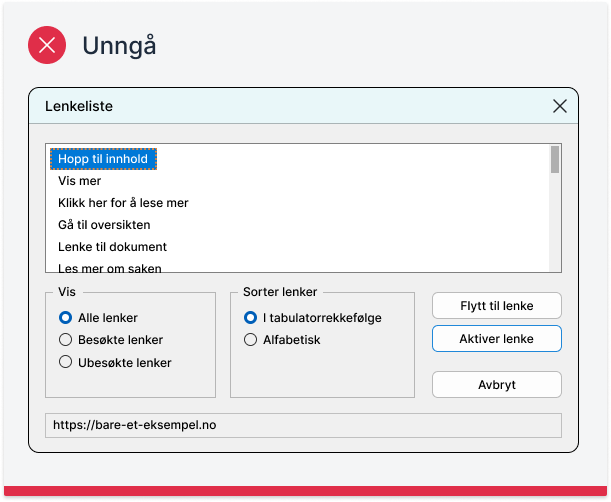Screen dimensions: 611x502
Task: Select 'Hopp til innhold' in the list
Action: (x=103, y=159)
